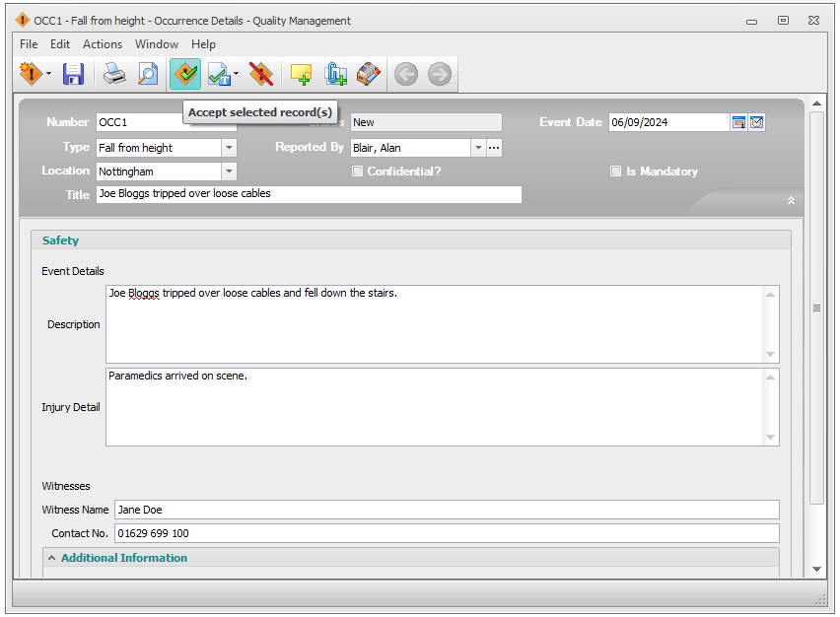Open the Reported By dropdown arrow

478,148
